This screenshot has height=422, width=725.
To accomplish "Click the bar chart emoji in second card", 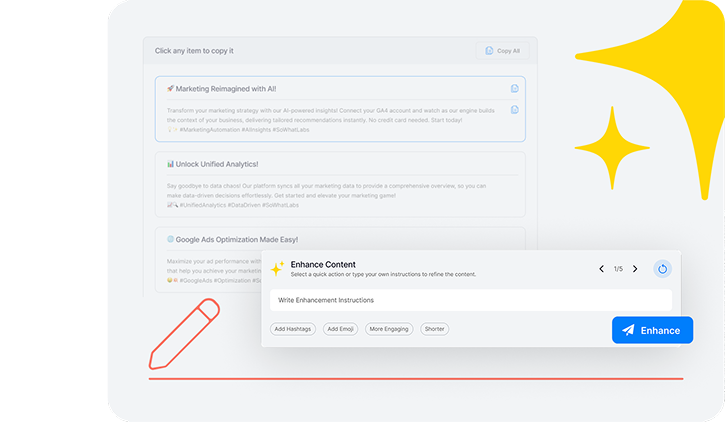I will (x=170, y=164).
